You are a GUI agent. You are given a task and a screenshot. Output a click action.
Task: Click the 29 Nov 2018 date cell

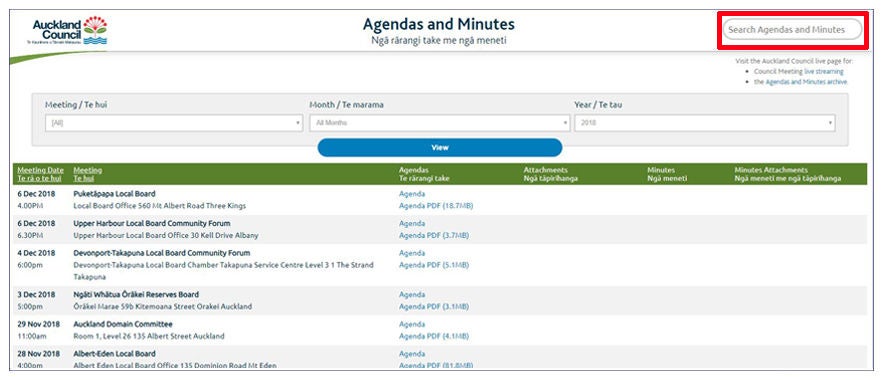tap(38, 325)
